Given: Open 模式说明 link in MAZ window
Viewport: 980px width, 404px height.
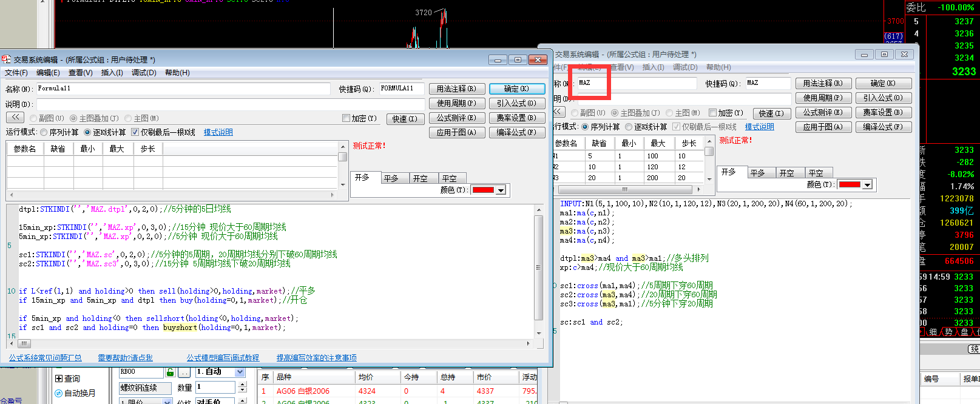Looking at the screenshot, I should (760, 127).
